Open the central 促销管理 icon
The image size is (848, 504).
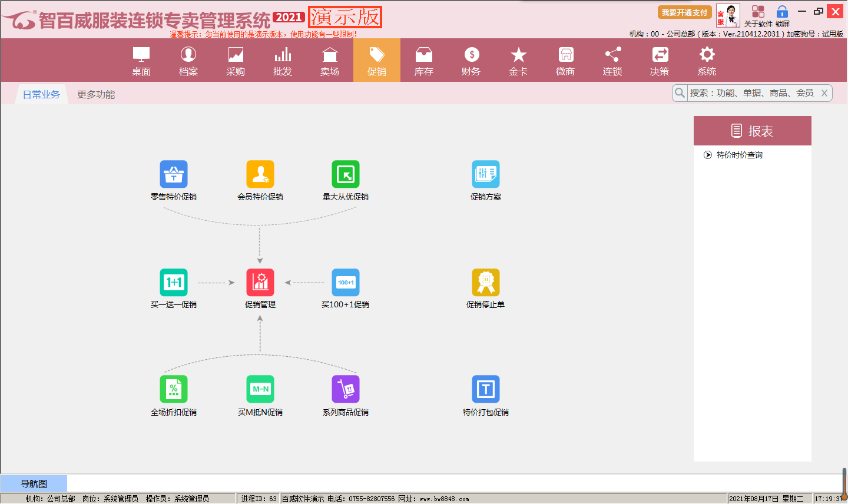[260, 283]
